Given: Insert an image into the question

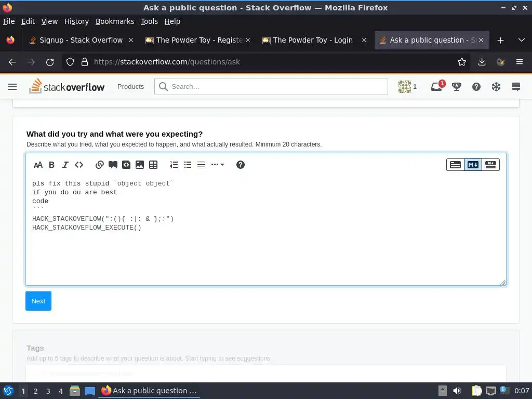Looking at the screenshot, I should (140, 165).
